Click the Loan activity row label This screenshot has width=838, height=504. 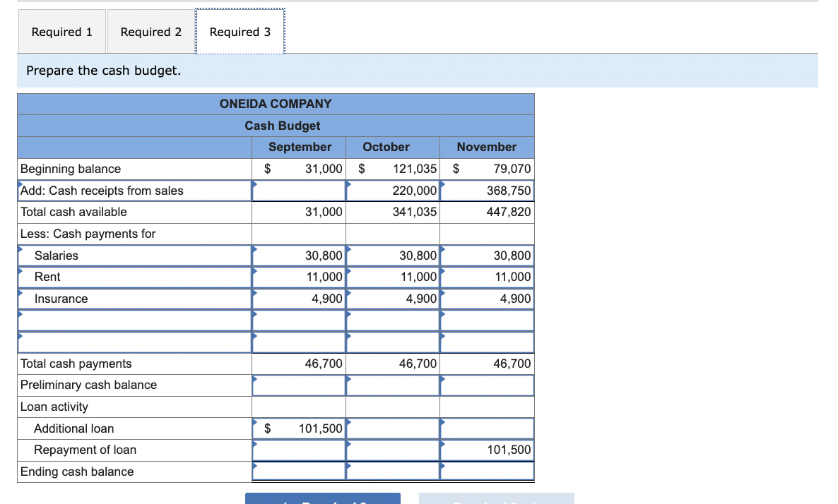(54, 407)
